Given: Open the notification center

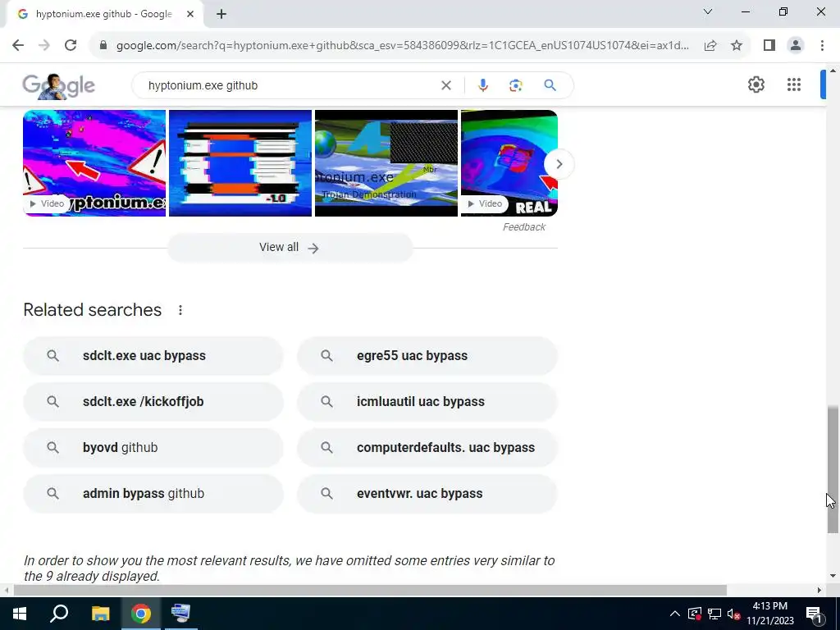Looking at the screenshot, I should (813, 614).
